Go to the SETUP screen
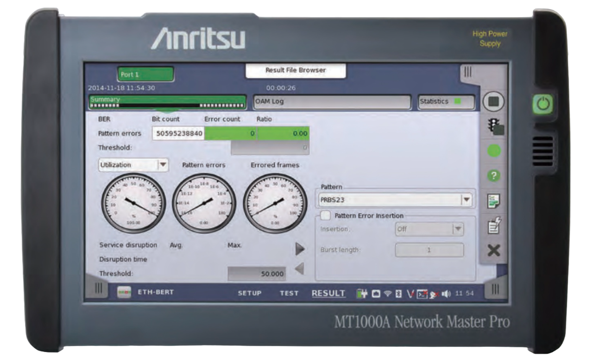Viewport: 593px width, 364px height. click(250, 293)
